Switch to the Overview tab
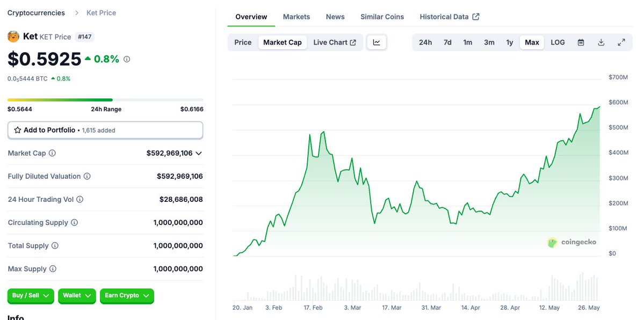 coord(251,17)
